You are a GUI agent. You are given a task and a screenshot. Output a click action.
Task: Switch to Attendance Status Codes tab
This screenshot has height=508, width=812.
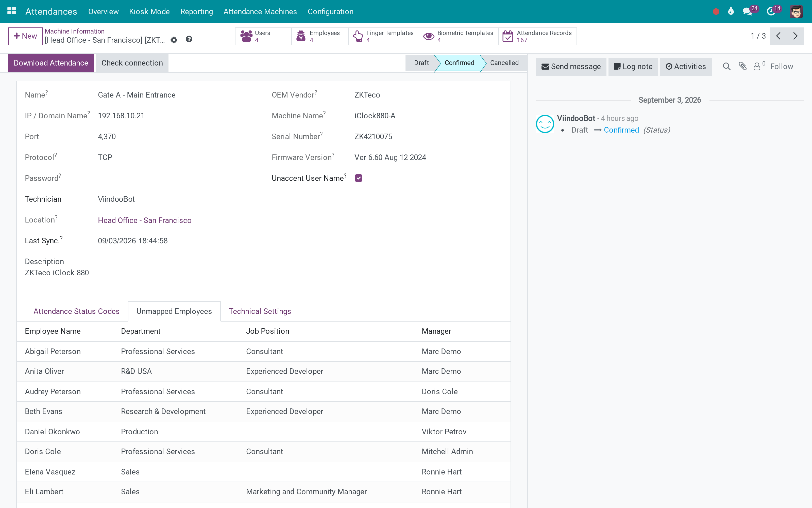click(x=76, y=311)
